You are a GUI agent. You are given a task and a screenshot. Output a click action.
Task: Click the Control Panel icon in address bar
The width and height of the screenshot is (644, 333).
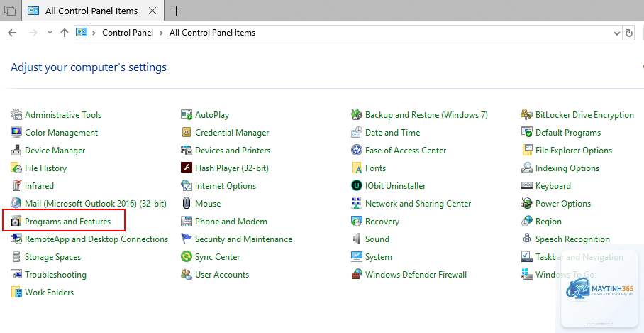point(82,33)
